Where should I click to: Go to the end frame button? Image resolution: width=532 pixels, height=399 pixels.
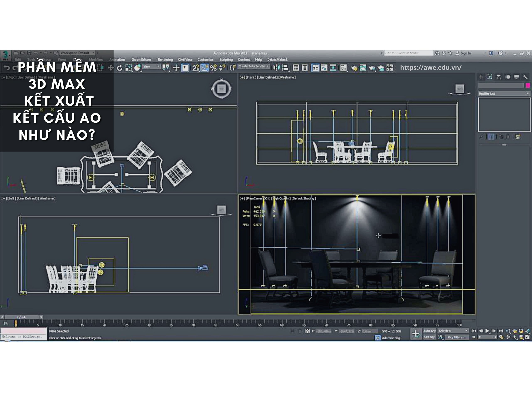click(x=501, y=331)
